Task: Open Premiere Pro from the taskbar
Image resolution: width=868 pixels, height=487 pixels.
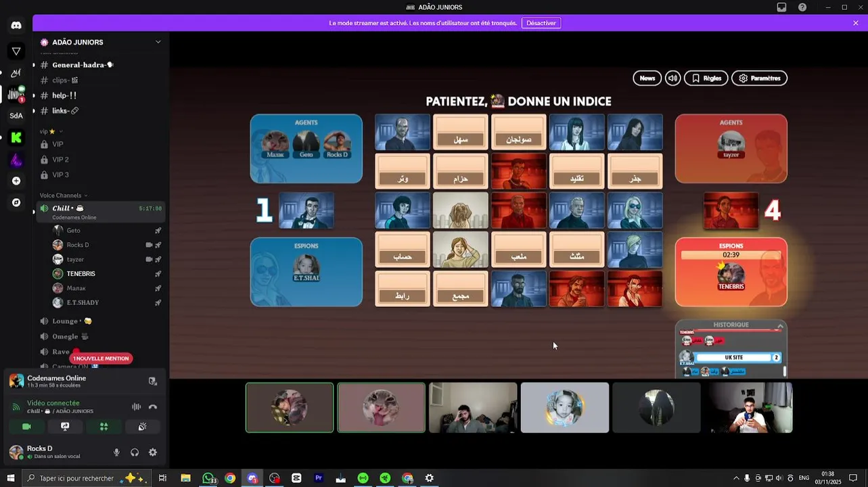Action: pyautogui.click(x=318, y=478)
